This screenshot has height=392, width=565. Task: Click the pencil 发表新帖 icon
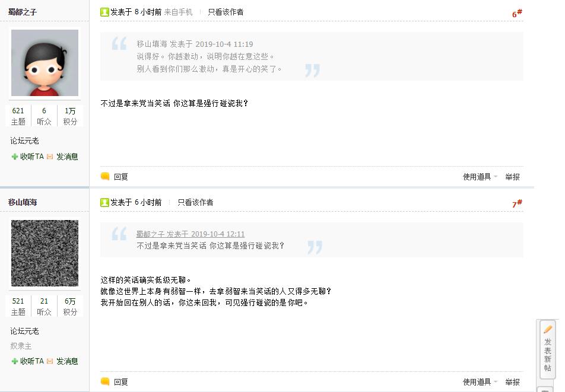pyautogui.click(x=548, y=330)
